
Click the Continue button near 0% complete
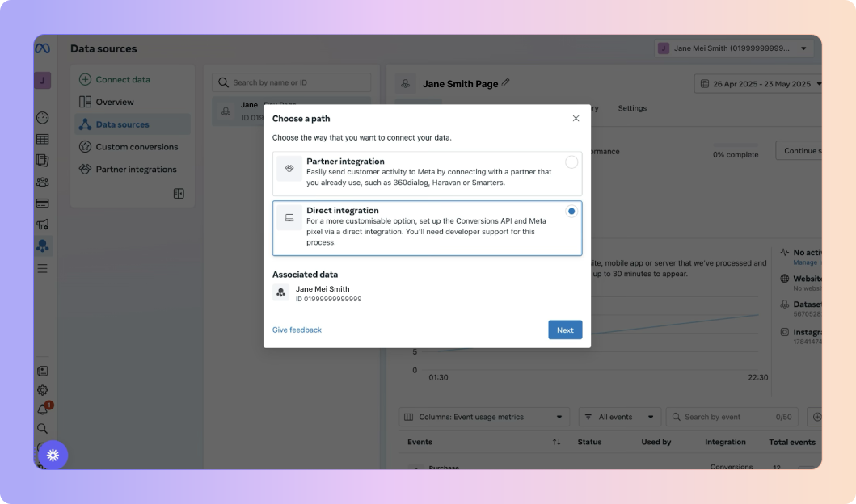click(799, 150)
